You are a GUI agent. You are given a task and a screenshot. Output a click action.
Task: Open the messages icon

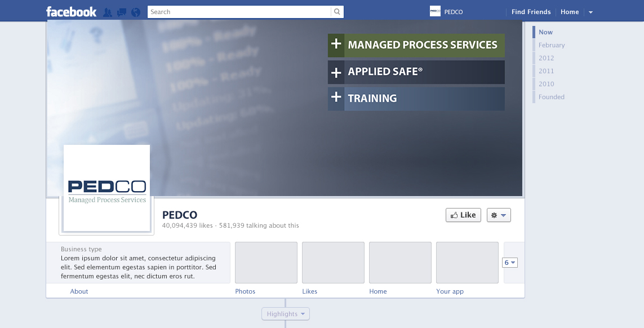pos(122,12)
